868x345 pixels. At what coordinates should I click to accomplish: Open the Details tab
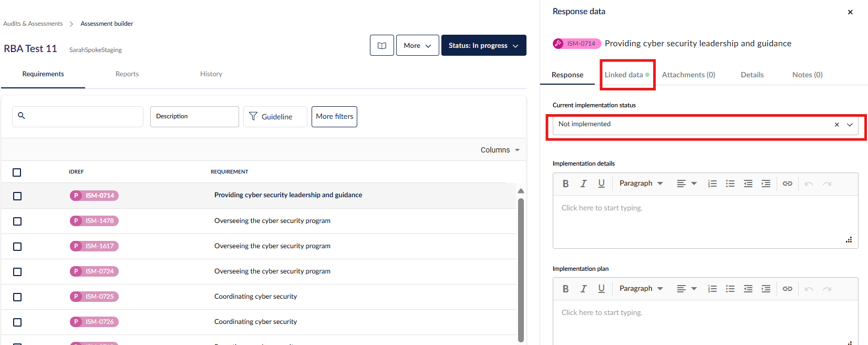coord(752,75)
